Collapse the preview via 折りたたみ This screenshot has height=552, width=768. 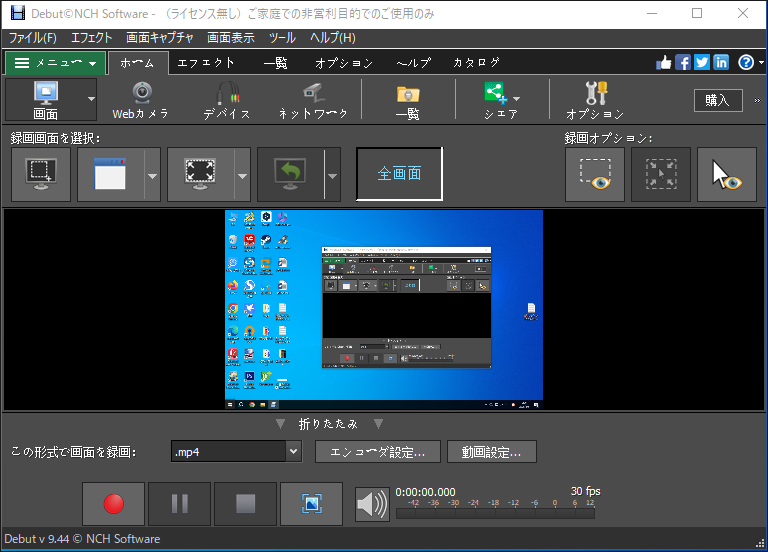329,424
